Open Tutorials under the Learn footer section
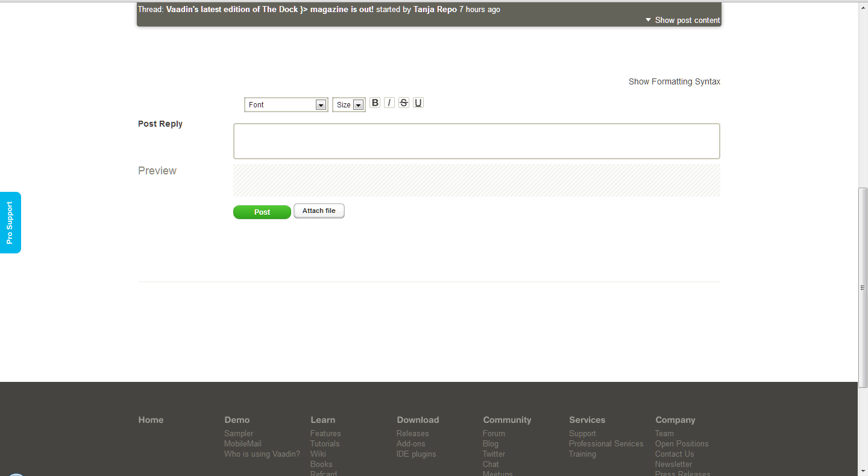 325,444
